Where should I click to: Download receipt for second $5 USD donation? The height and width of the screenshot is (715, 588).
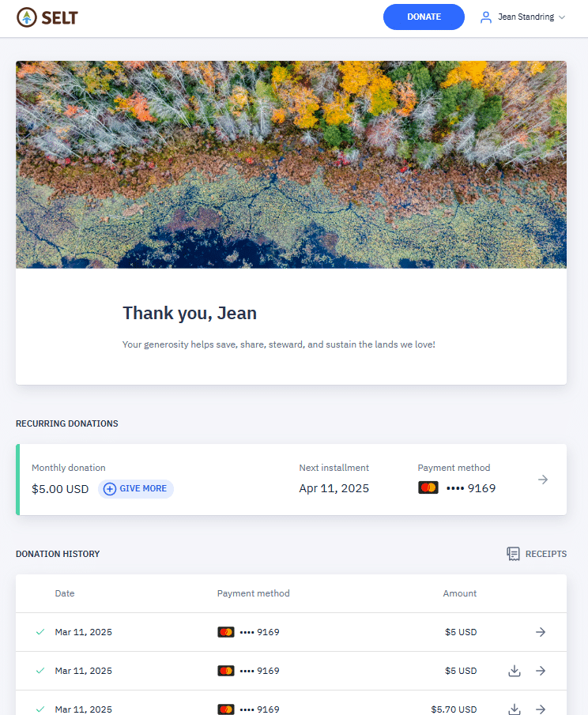514,671
